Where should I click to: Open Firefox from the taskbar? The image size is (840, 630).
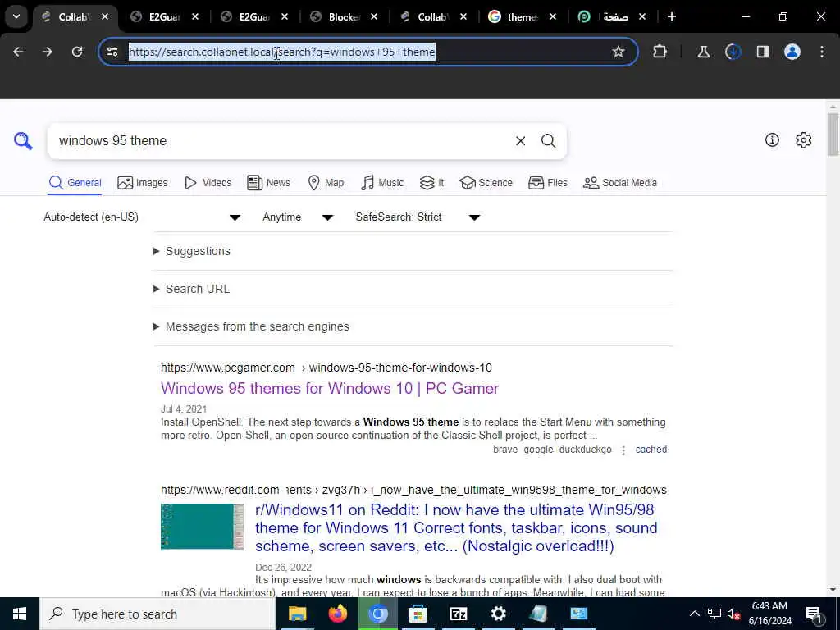click(337, 614)
